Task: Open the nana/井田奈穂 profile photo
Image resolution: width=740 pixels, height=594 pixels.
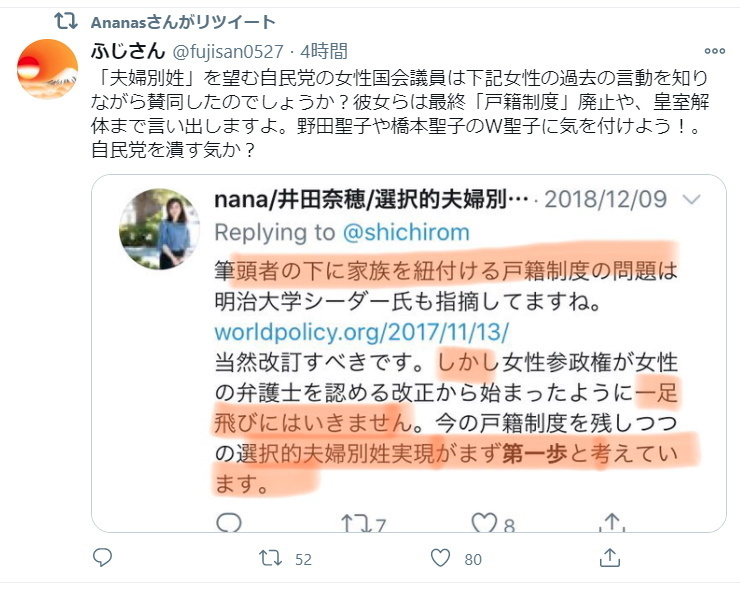Action: pos(160,229)
